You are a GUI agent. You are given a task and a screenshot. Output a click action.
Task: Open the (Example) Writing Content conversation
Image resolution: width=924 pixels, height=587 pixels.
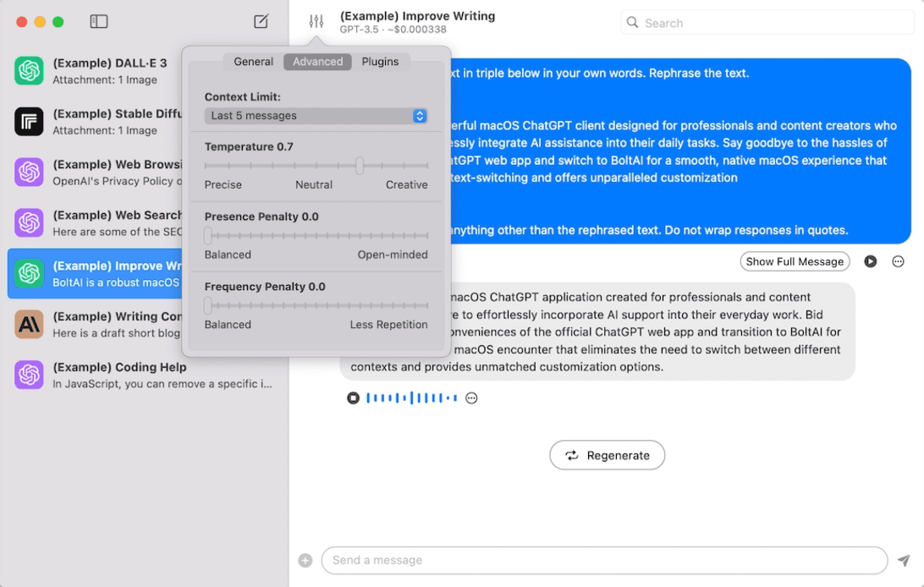click(96, 325)
